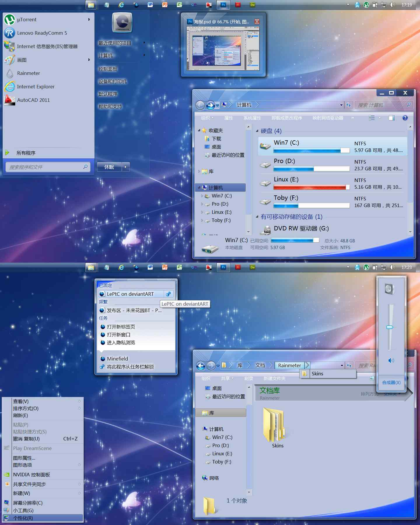Open Dreamweaver from the 17:19 taskbar
Screen dimensions: 420x525
click(253, 5)
